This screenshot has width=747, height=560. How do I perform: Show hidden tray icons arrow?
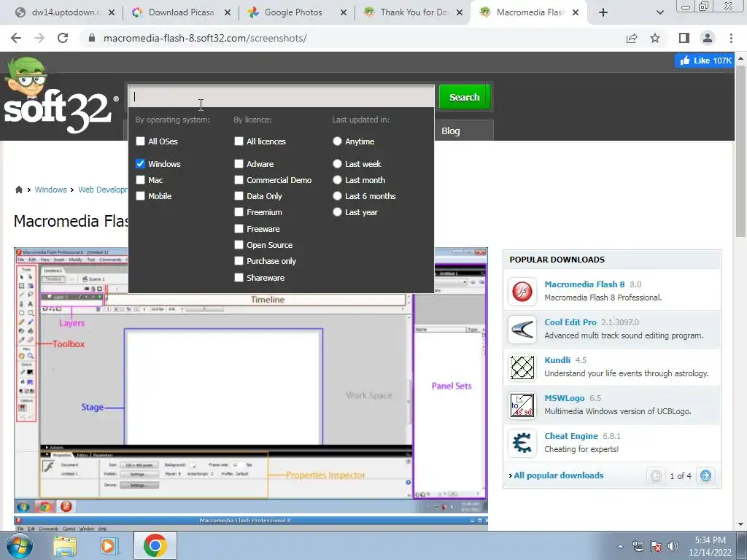coord(620,547)
